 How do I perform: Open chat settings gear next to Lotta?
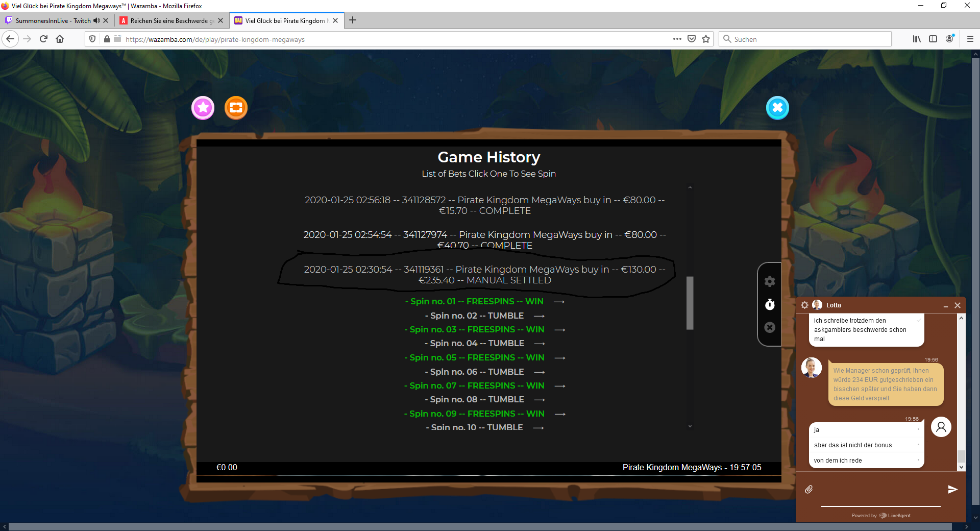pos(804,305)
